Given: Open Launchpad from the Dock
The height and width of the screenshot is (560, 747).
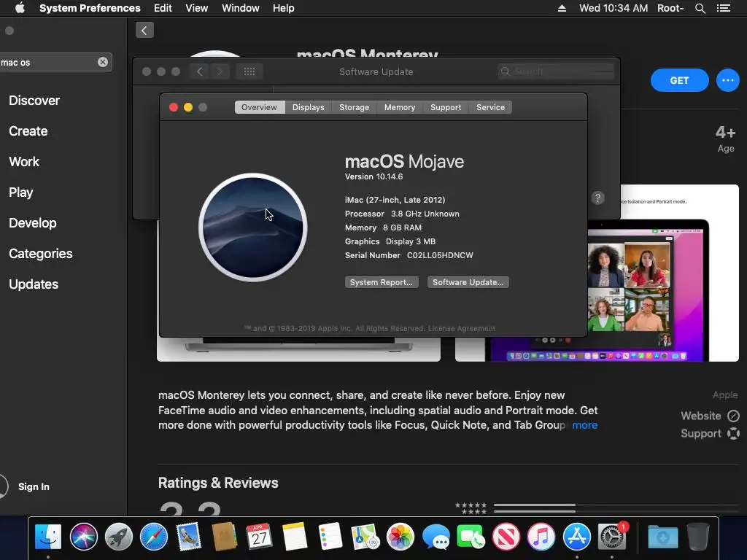Looking at the screenshot, I should coord(119,537).
